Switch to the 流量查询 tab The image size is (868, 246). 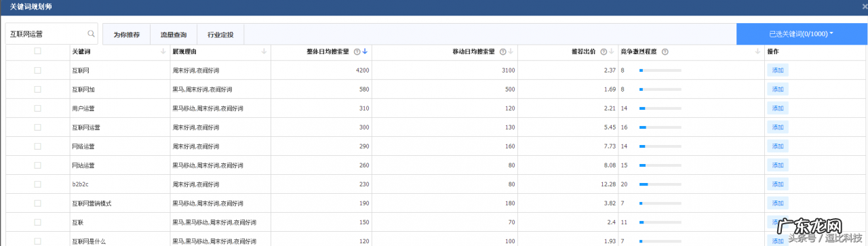(173, 34)
